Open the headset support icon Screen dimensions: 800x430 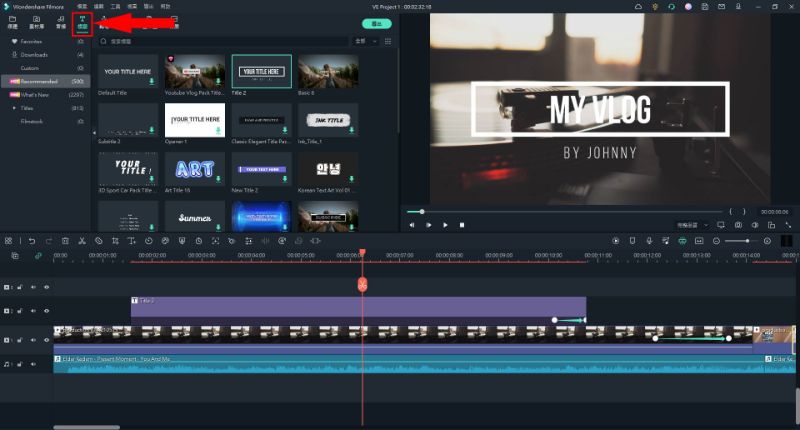(671, 7)
